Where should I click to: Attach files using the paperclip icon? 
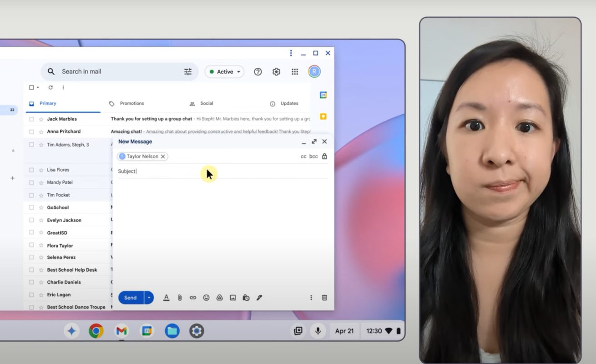click(x=180, y=298)
